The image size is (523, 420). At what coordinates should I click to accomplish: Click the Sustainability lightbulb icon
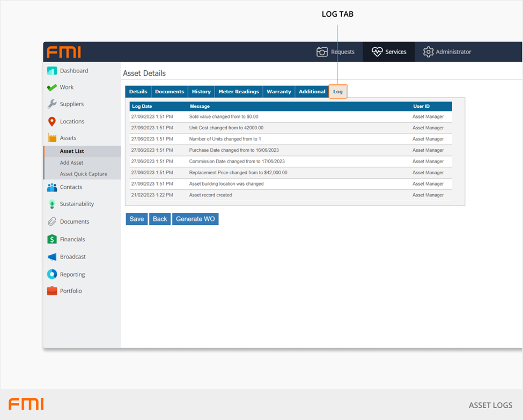(52, 204)
